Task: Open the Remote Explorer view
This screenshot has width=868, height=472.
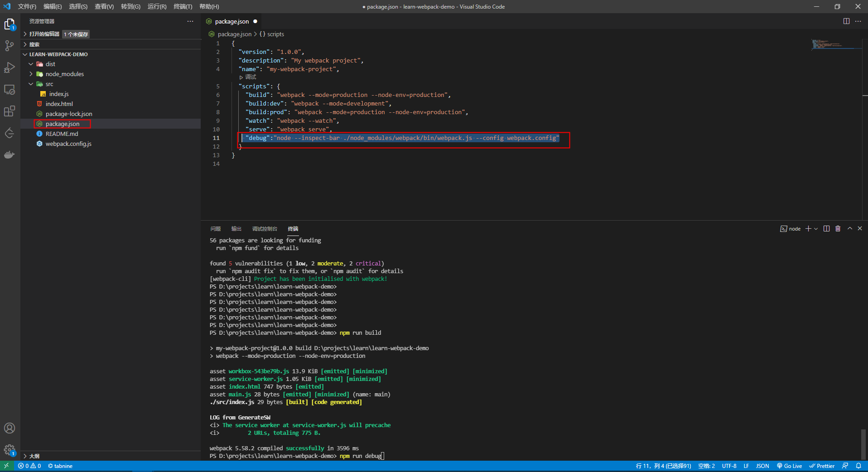Action: point(10,89)
